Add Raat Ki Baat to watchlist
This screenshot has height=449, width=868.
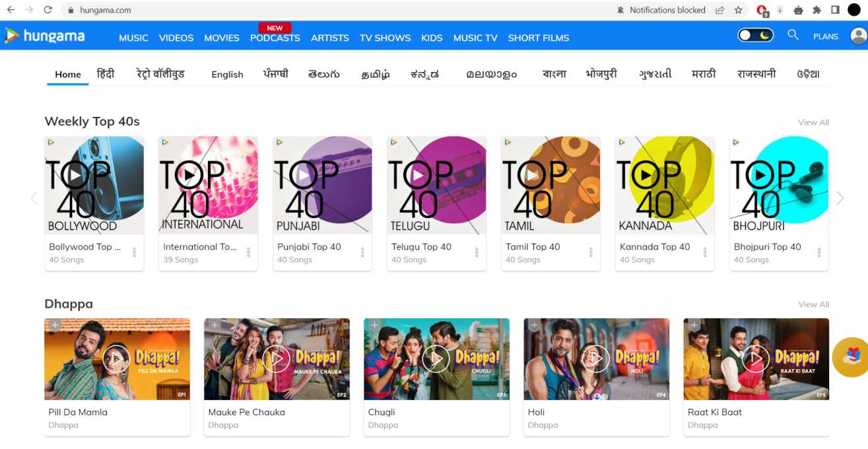point(694,325)
